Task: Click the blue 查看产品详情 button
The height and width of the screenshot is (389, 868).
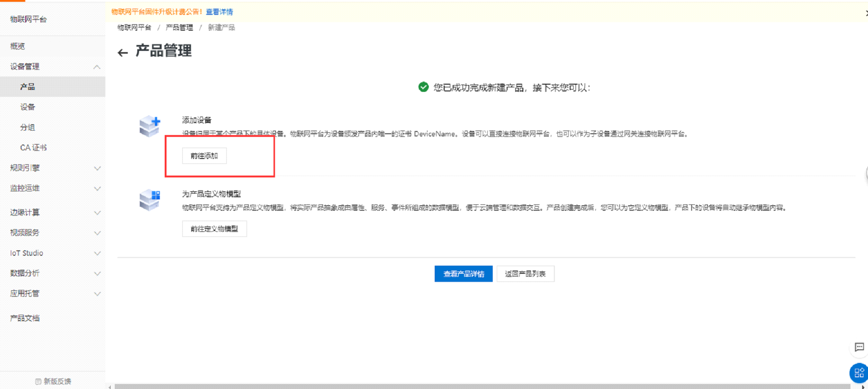Action: coord(463,274)
